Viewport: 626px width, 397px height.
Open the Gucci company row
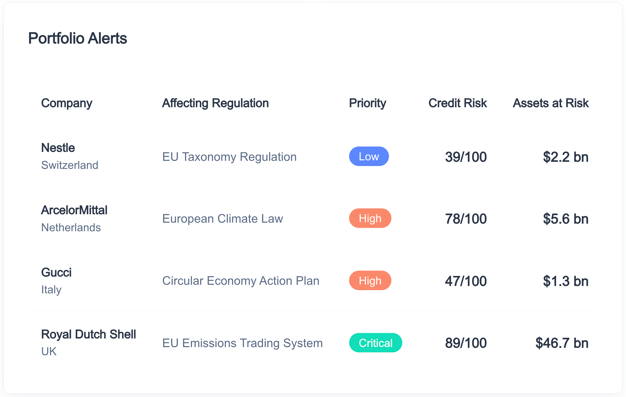click(313, 281)
